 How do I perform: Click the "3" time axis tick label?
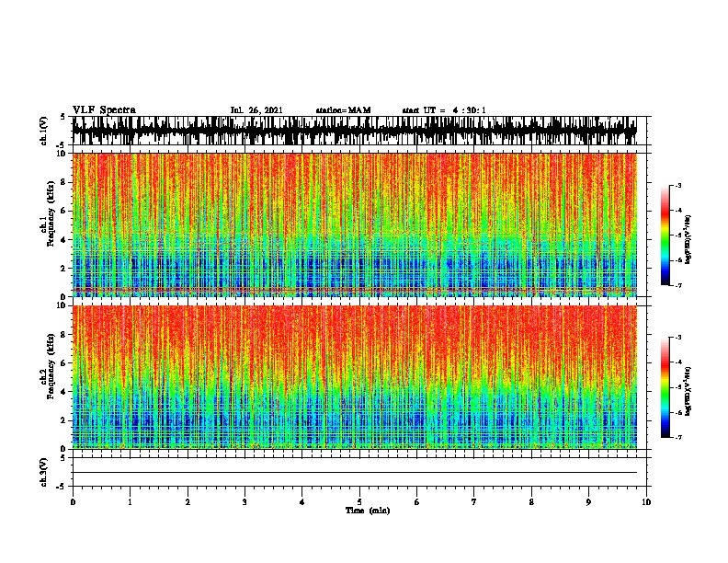245,501
